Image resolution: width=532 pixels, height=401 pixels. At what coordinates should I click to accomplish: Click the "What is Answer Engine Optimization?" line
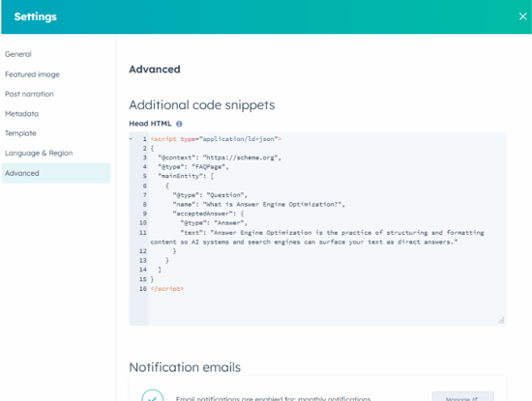[x=258, y=205]
